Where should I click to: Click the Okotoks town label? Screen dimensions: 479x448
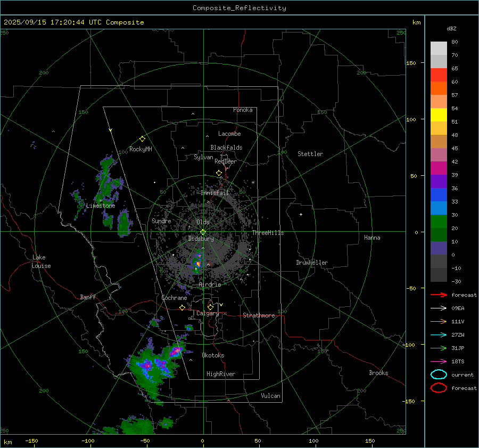point(213,355)
